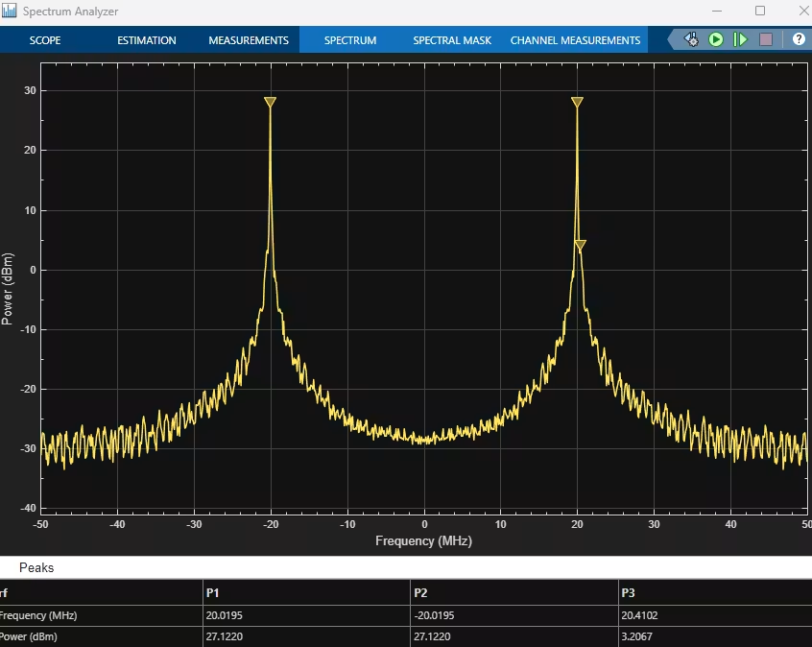Click P1 power value 27.1220
812x647 pixels.
point(225,636)
